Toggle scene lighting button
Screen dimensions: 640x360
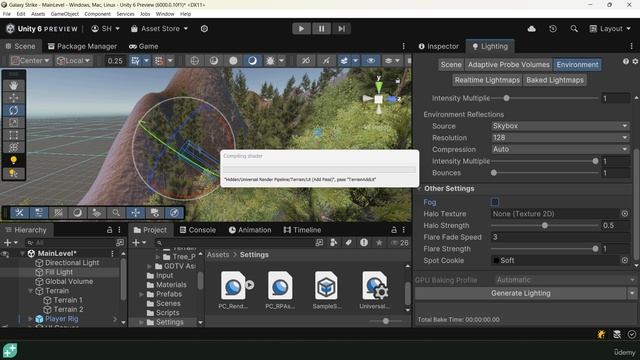(252, 60)
